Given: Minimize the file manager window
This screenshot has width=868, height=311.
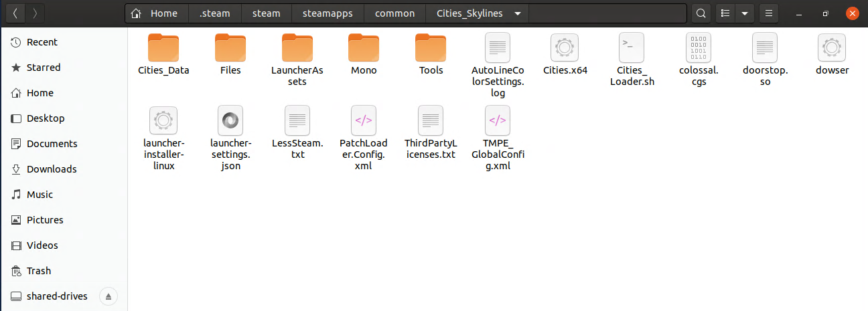Looking at the screenshot, I should [799, 13].
